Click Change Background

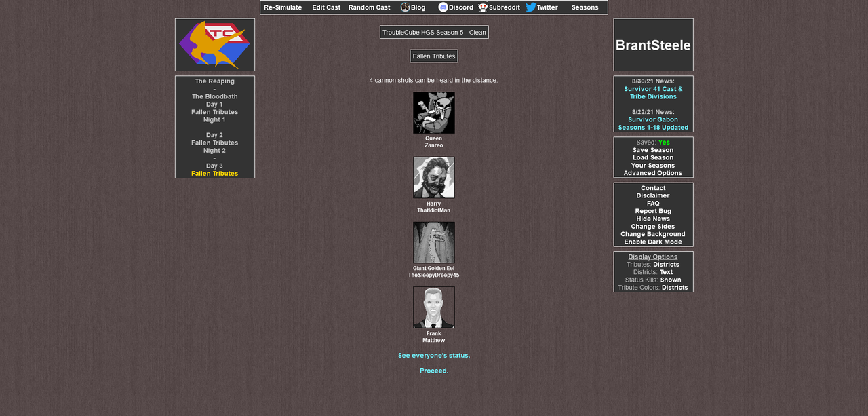[x=653, y=234]
